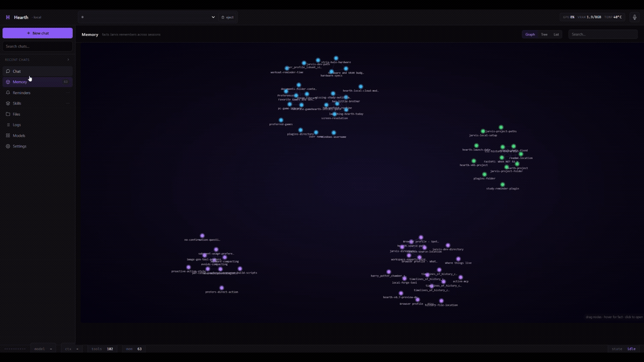Click the mem 63 status indicator

[x=134, y=349]
